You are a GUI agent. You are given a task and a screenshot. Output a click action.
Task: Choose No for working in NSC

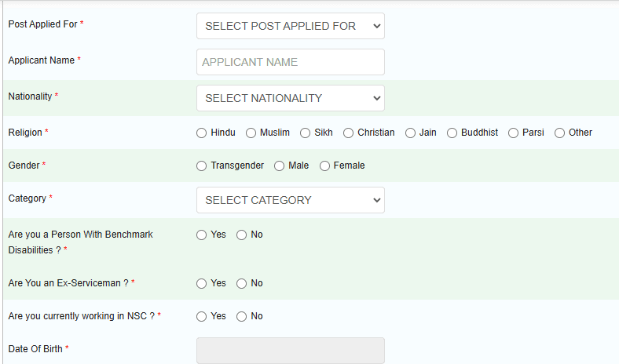pyautogui.click(x=242, y=316)
